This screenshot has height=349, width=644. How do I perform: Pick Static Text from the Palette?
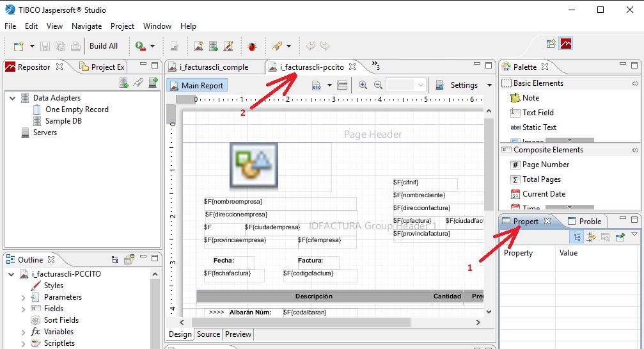point(533,127)
